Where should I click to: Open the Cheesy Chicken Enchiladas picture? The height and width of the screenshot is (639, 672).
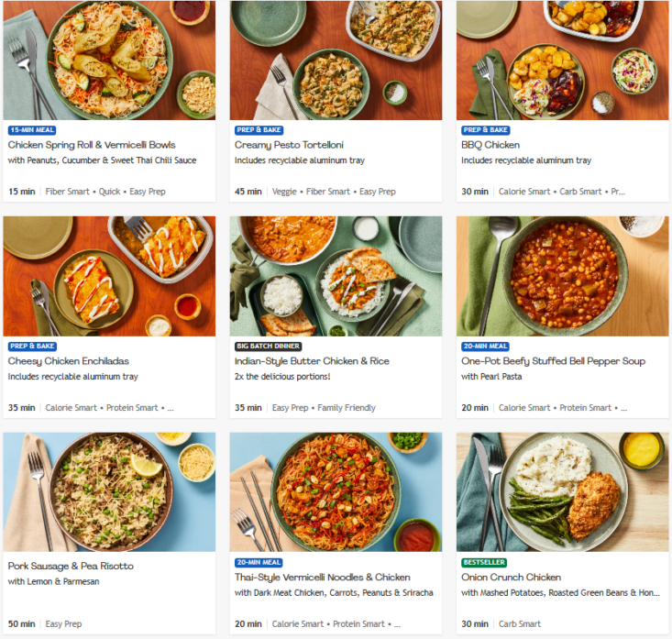109,276
